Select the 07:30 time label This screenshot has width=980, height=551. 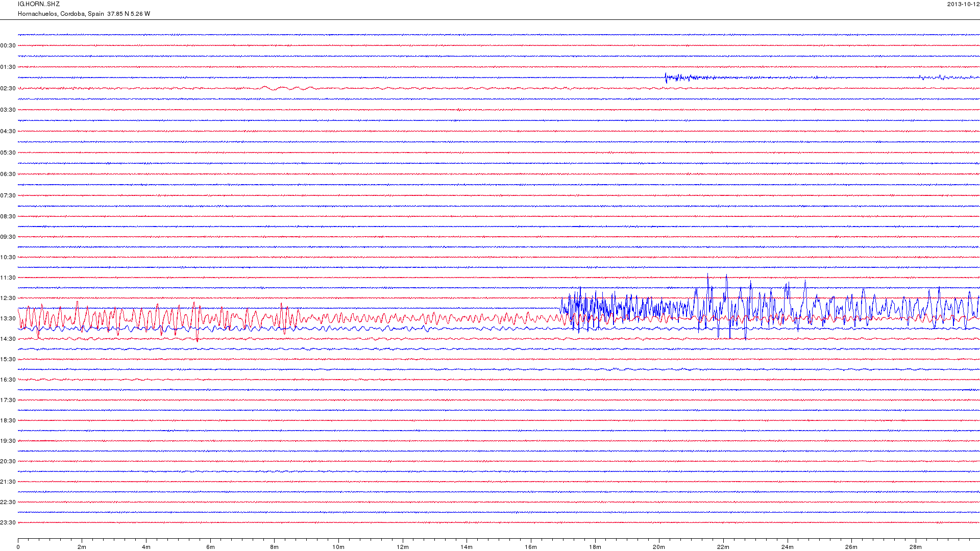coord(8,195)
